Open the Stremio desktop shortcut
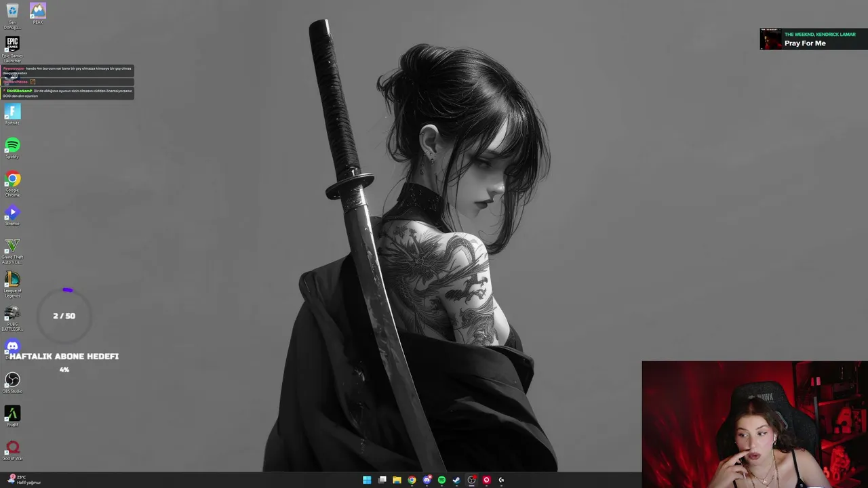 12,216
